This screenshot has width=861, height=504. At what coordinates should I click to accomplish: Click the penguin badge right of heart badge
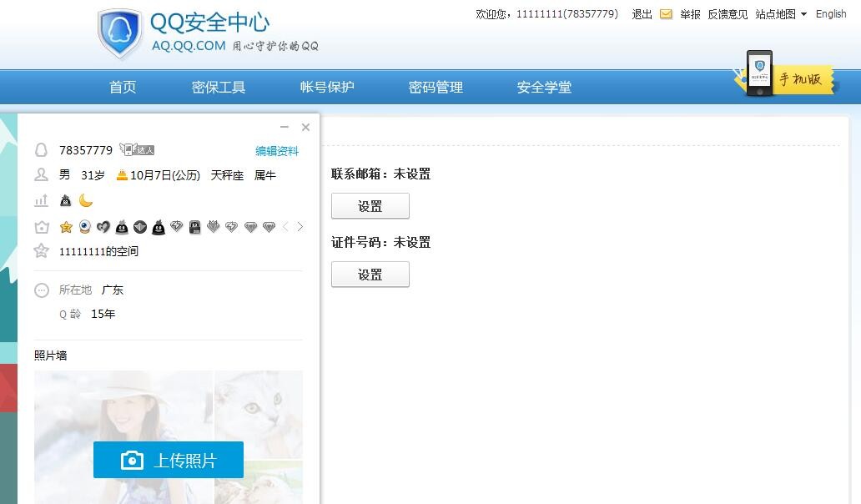(122, 227)
